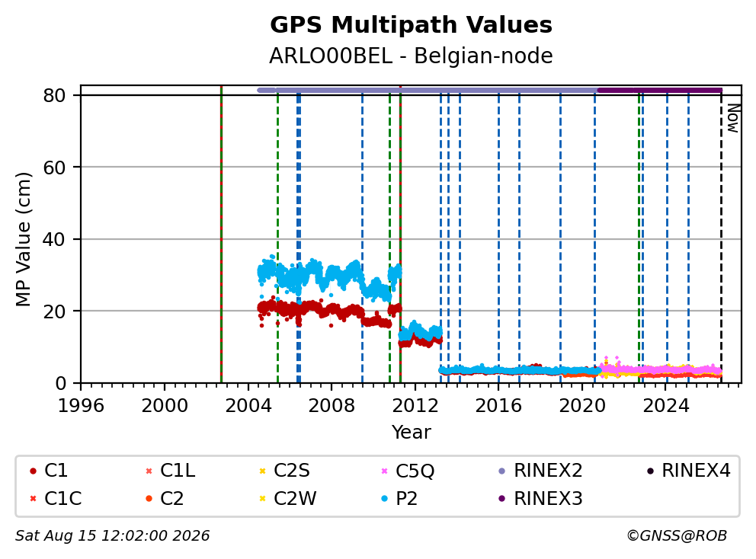756x559 pixels.
Task: Click the '2024' x-axis tick label
Action: point(666,406)
